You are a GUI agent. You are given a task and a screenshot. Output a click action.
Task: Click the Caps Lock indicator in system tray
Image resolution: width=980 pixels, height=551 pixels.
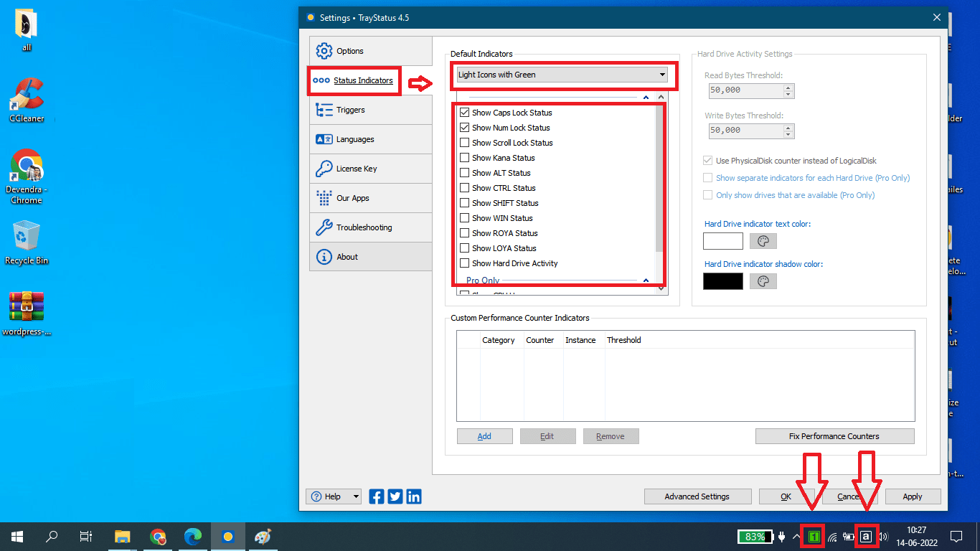pos(867,536)
